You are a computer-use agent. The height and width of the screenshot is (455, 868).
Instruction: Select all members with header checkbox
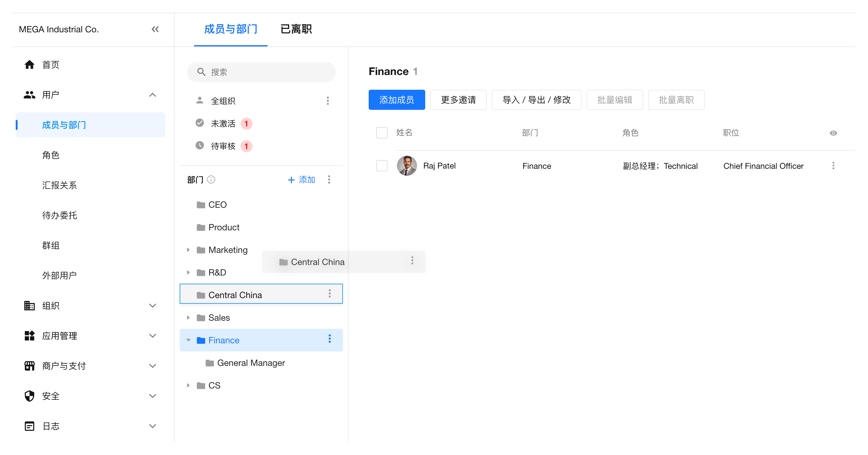click(382, 133)
